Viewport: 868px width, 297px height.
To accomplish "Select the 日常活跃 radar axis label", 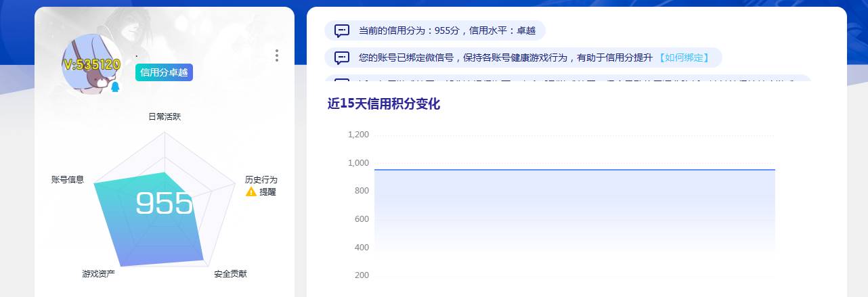I will [165, 116].
